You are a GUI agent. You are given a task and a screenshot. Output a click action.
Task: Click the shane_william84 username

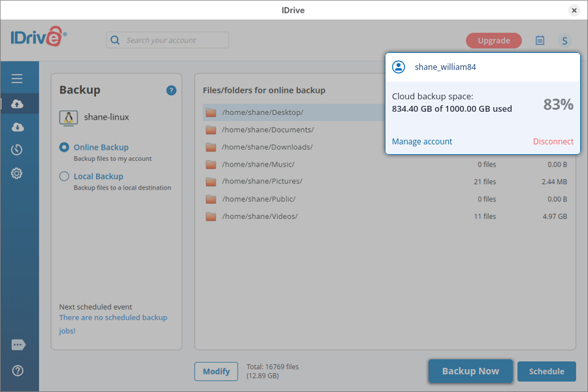pyautogui.click(x=445, y=67)
